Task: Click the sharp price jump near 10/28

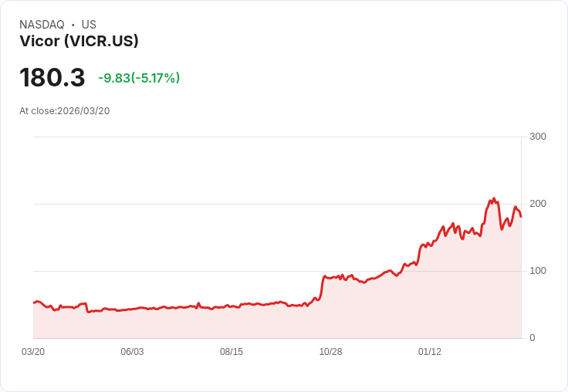Action: (322, 286)
